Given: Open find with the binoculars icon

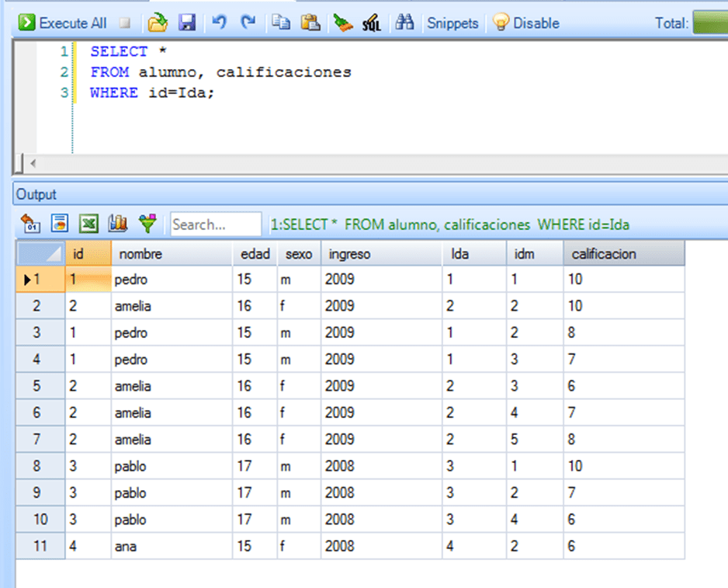Looking at the screenshot, I should click(404, 23).
